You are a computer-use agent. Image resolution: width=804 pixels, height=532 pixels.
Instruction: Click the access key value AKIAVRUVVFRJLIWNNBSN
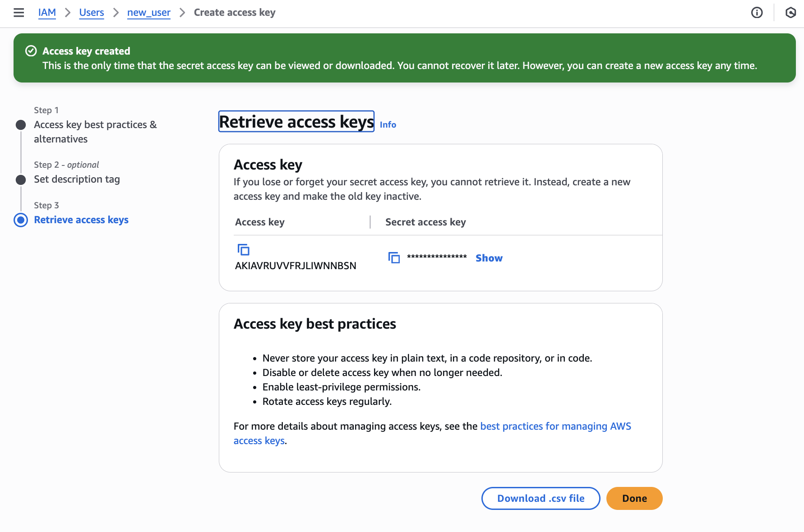click(x=296, y=266)
